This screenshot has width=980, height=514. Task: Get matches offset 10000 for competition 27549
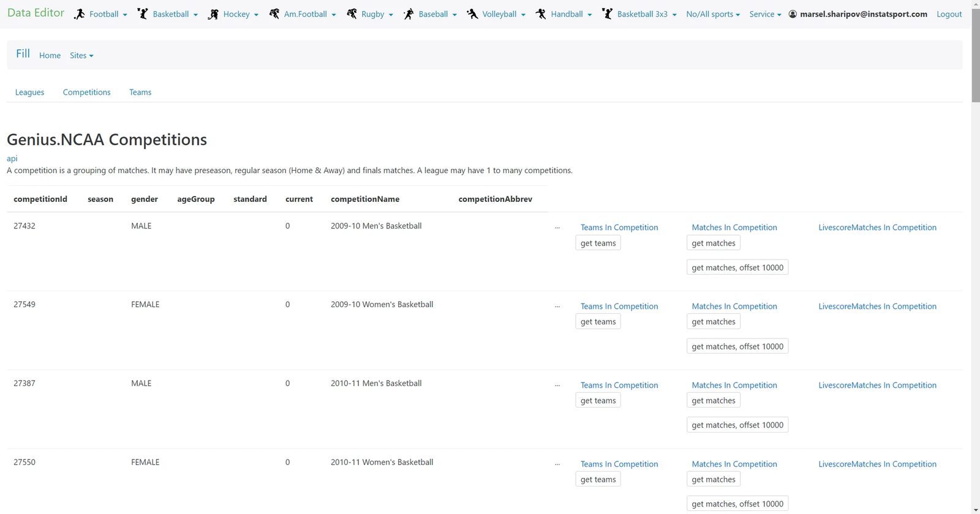tap(737, 346)
